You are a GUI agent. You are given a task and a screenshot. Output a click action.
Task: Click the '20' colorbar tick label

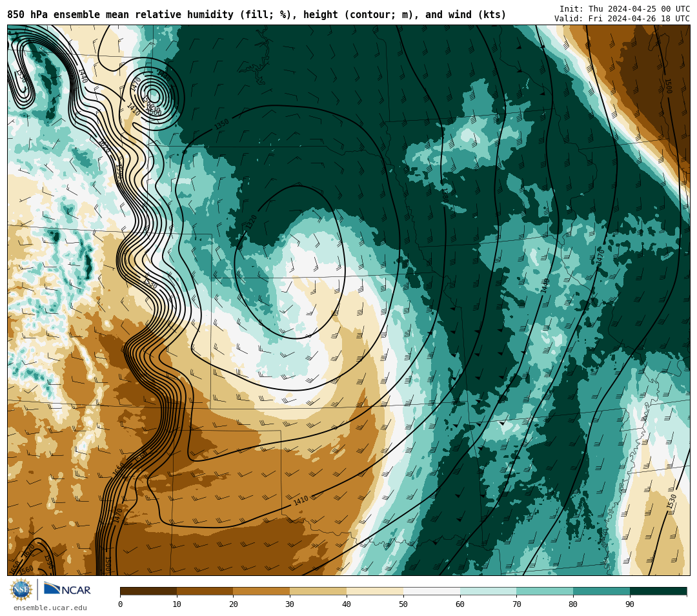click(234, 604)
